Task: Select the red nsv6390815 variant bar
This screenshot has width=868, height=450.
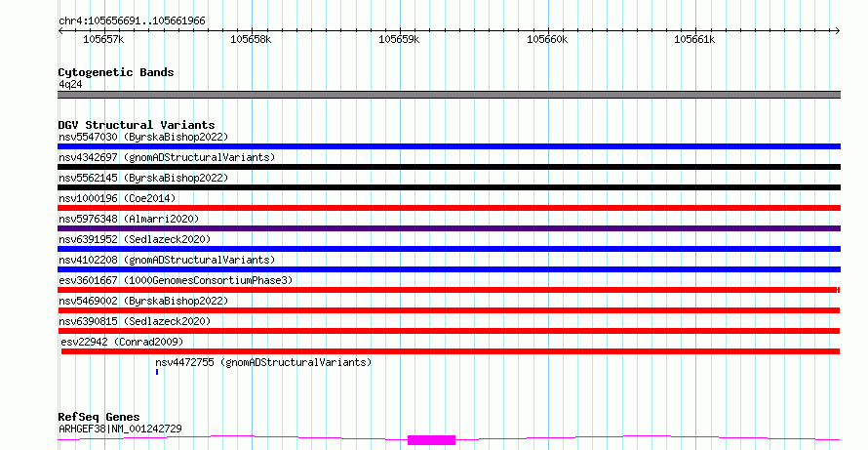Action: tap(449, 331)
